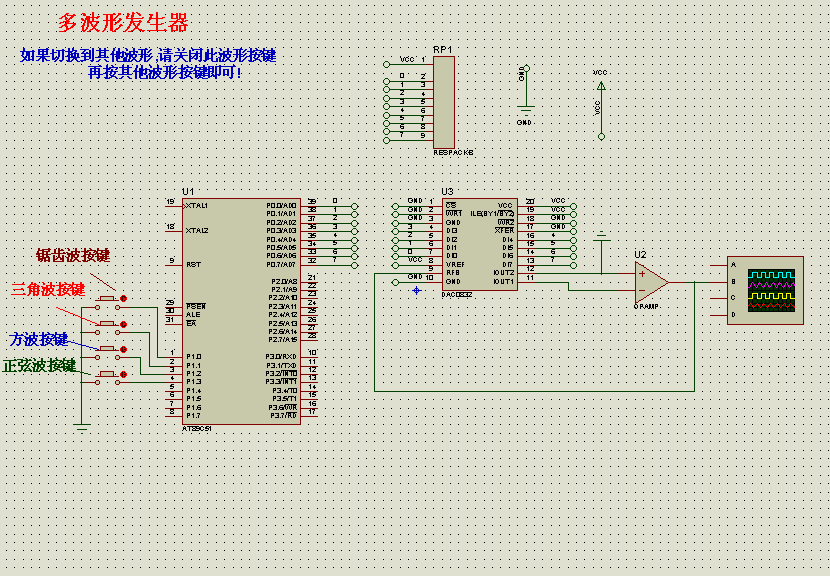Click the VREF pin label on DAC0832
The image size is (830, 576).
[455, 265]
